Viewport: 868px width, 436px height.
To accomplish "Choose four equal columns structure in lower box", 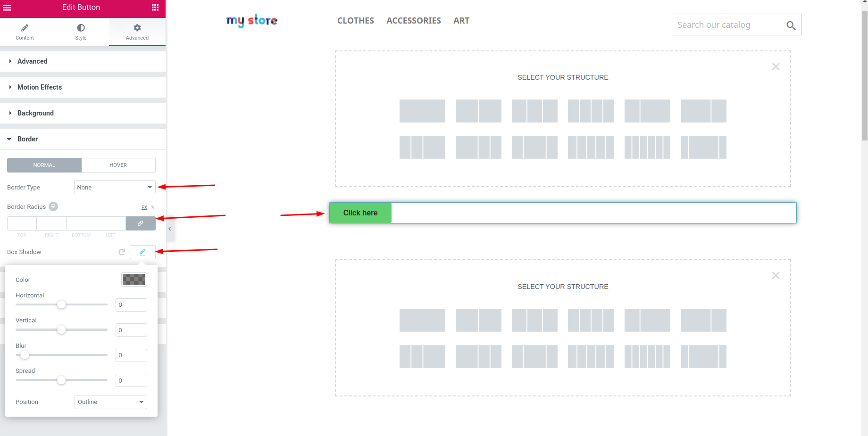I will 591,320.
